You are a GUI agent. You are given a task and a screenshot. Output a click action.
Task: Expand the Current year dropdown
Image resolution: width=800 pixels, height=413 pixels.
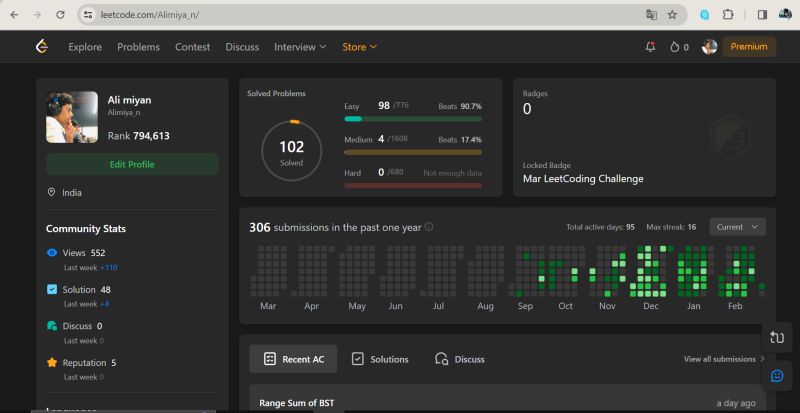pos(737,227)
